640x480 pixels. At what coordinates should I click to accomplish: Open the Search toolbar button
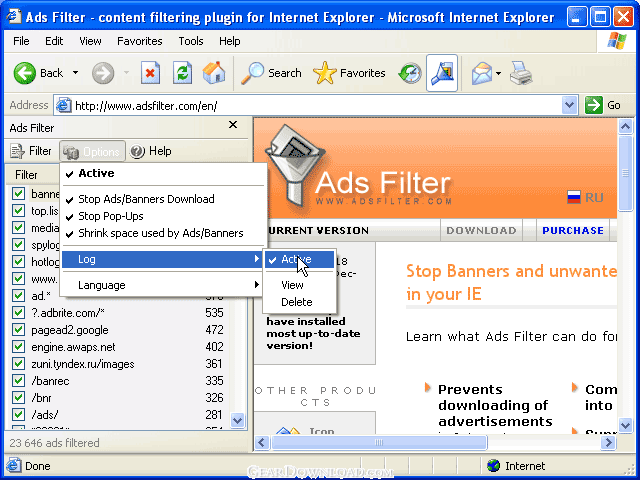pos(272,73)
